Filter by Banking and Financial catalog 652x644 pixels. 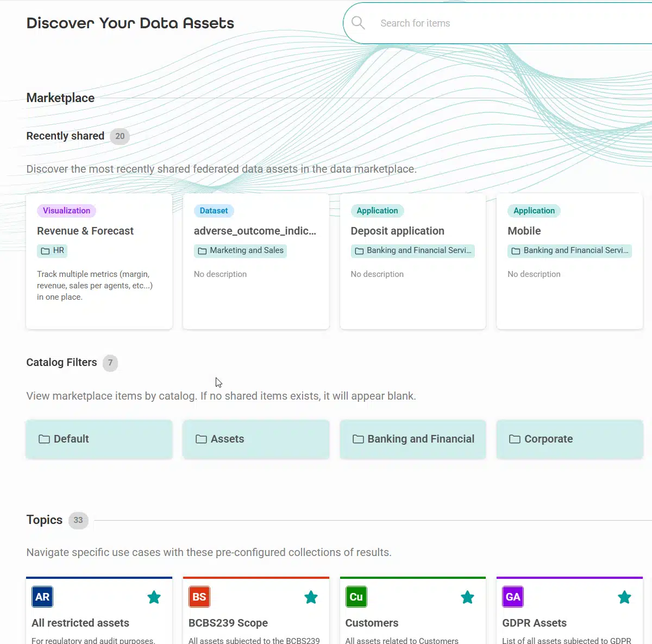point(413,439)
